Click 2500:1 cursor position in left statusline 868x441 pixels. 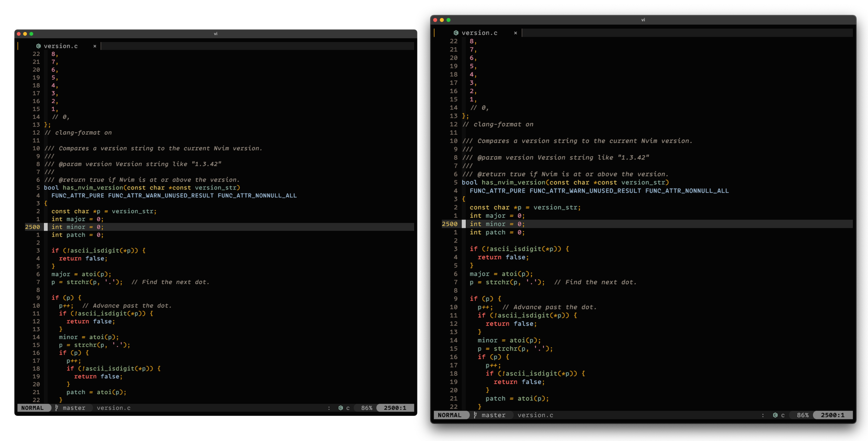tap(395, 408)
